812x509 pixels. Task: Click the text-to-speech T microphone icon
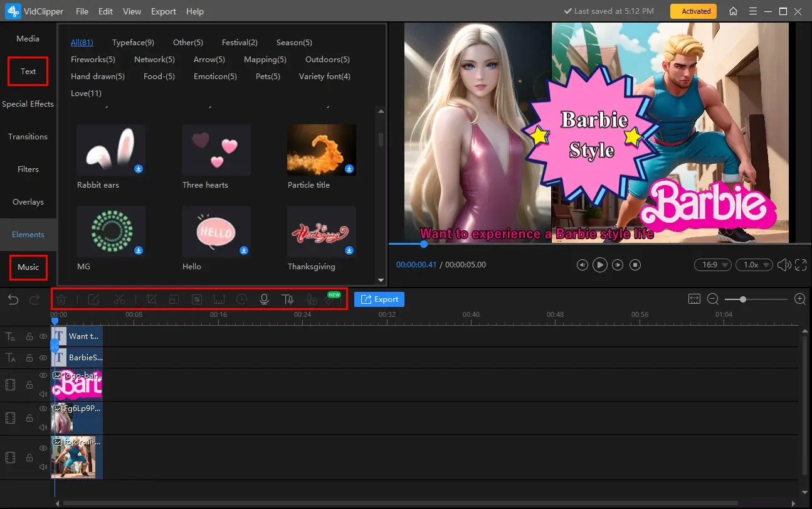pyautogui.click(x=287, y=299)
